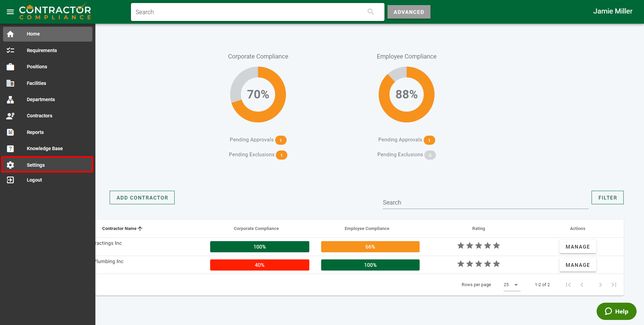Click the Facilities building icon

tap(10, 83)
